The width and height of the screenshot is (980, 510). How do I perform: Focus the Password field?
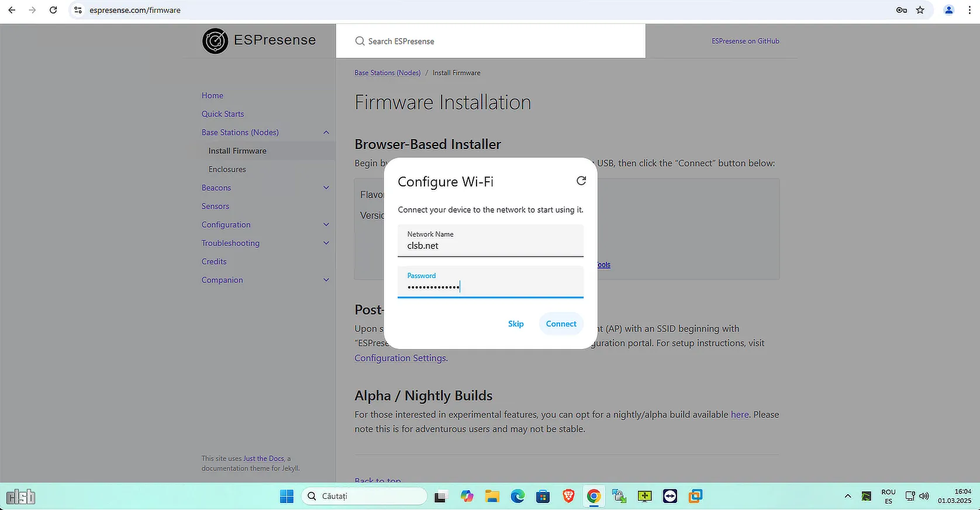click(491, 282)
